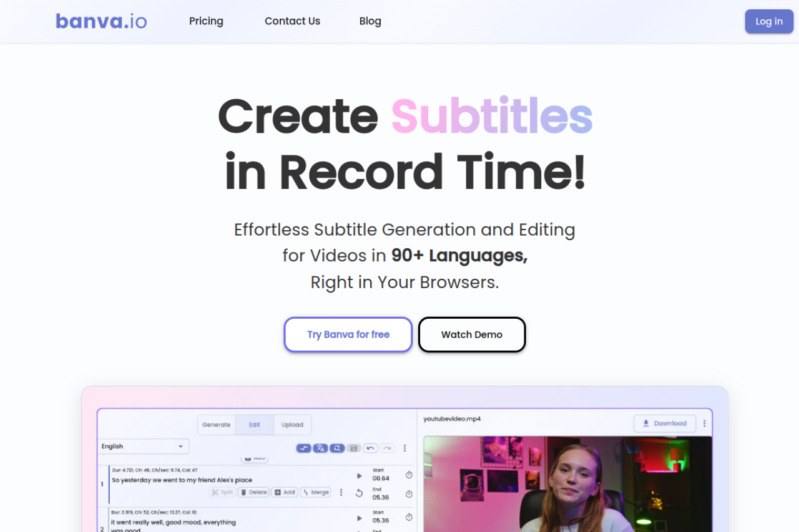The width and height of the screenshot is (799, 532).
Task: Click the youtubevideo.mp4 file name
Action: point(452,418)
